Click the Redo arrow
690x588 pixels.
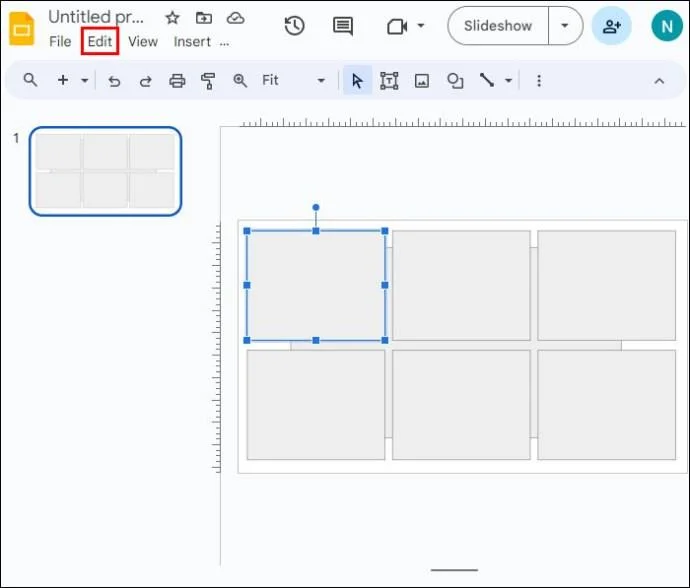(x=146, y=81)
